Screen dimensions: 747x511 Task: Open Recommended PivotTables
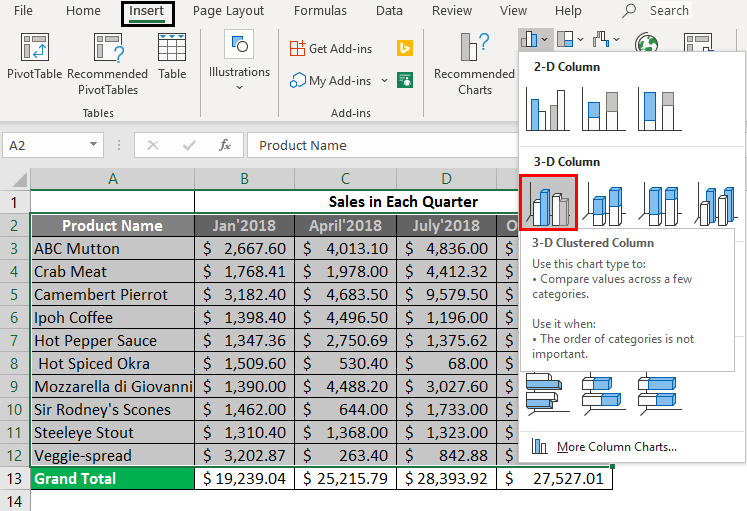click(108, 64)
